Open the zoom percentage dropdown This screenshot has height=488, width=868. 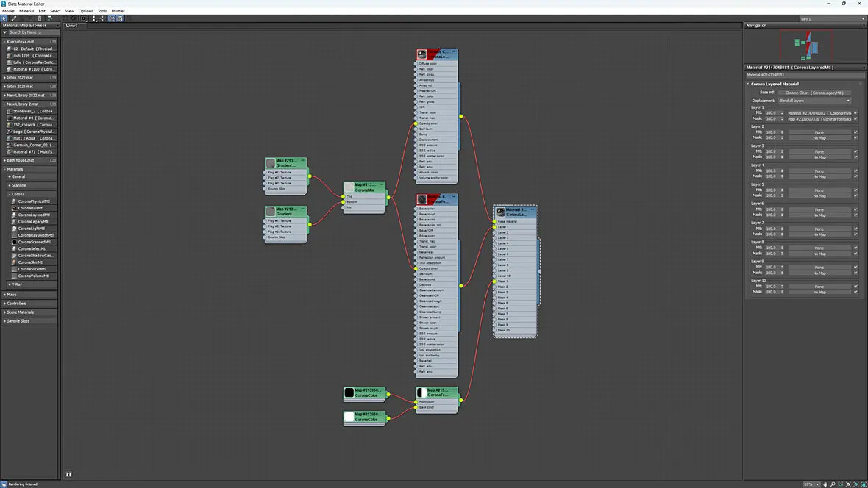point(812,484)
